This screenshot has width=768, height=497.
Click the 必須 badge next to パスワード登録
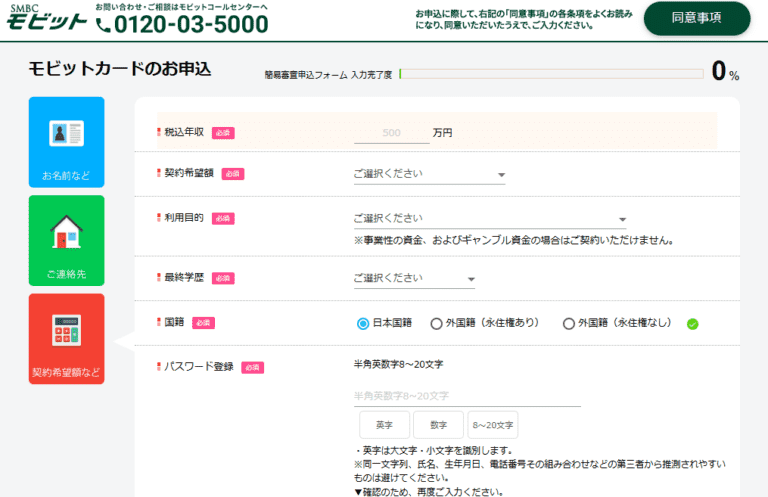252,367
